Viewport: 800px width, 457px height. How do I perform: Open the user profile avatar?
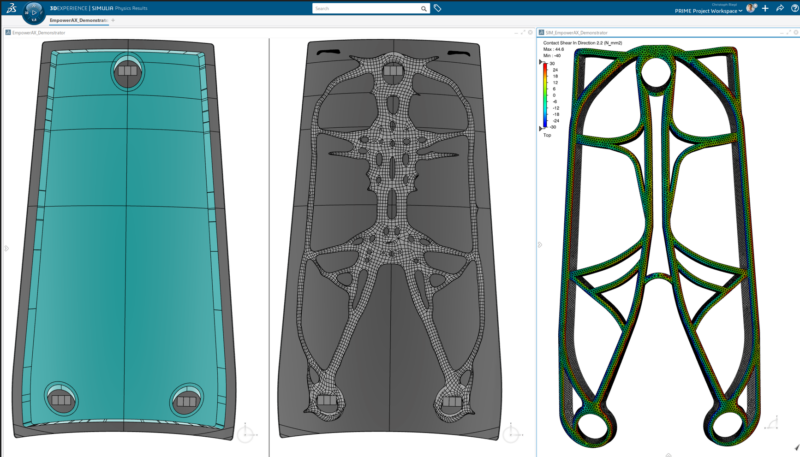pos(750,8)
